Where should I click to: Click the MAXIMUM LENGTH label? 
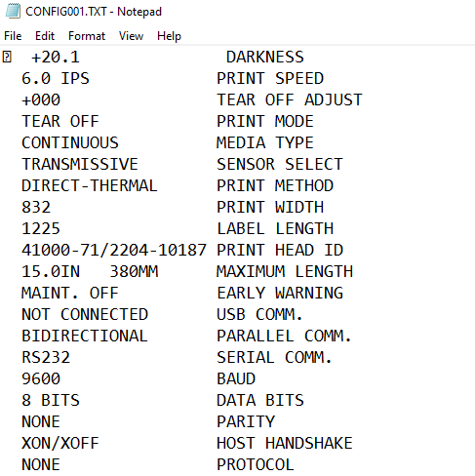[x=285, y=272]
